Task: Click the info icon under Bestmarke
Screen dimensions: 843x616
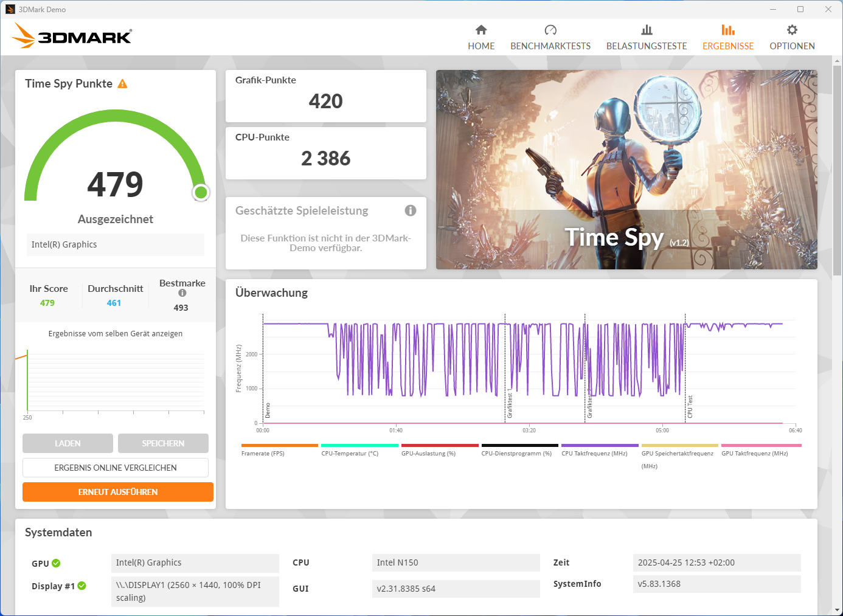Action: [182, 293]
